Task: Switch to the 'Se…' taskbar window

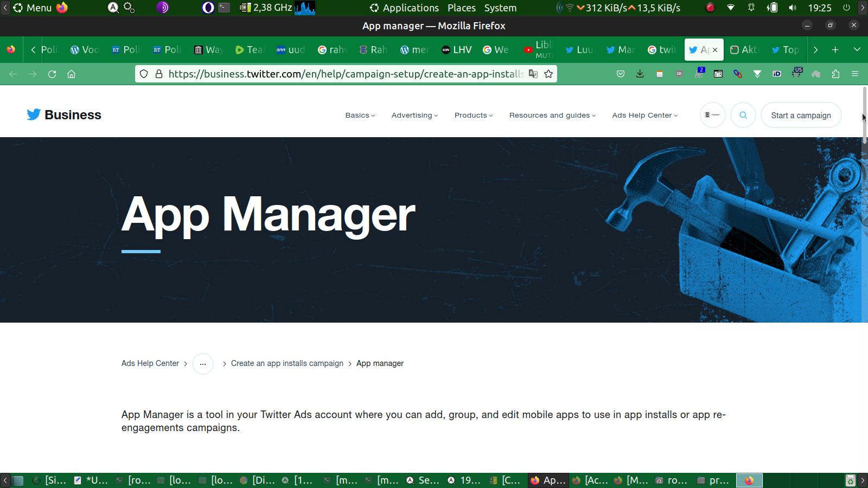Action: [423, 480]
